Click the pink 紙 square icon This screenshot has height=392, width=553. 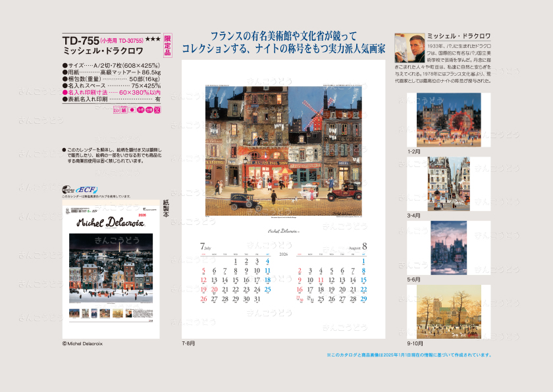pos(124,110)
